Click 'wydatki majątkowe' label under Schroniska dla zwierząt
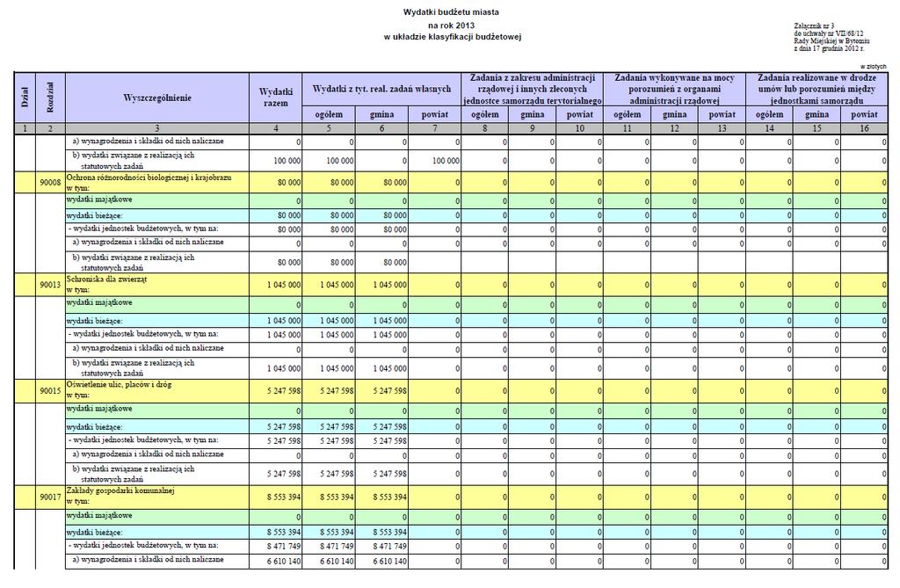 click(99, 302)
